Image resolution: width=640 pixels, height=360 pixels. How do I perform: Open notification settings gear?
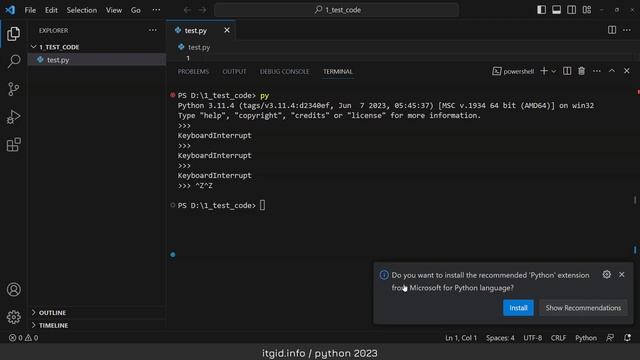[x=607, y=275]
